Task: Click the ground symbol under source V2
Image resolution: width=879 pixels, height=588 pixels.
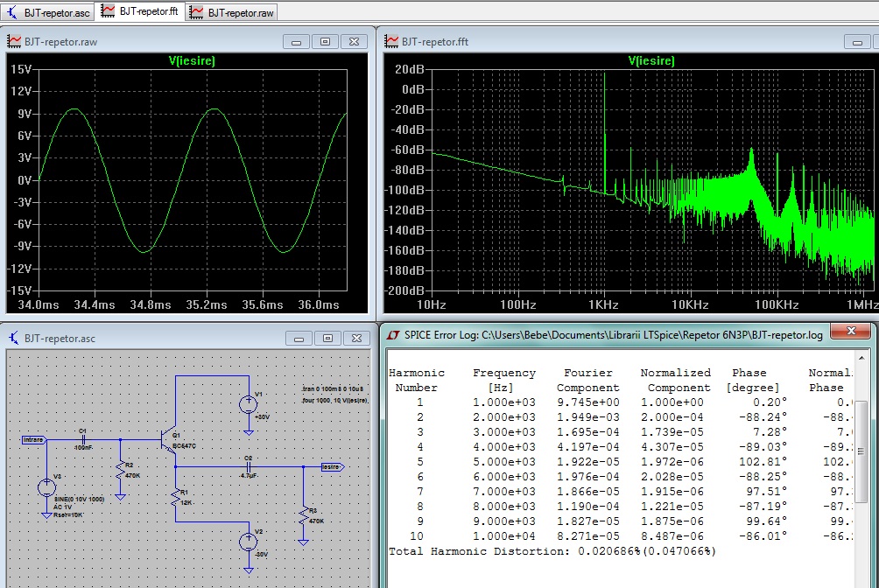Action: [x=249, y=570]
